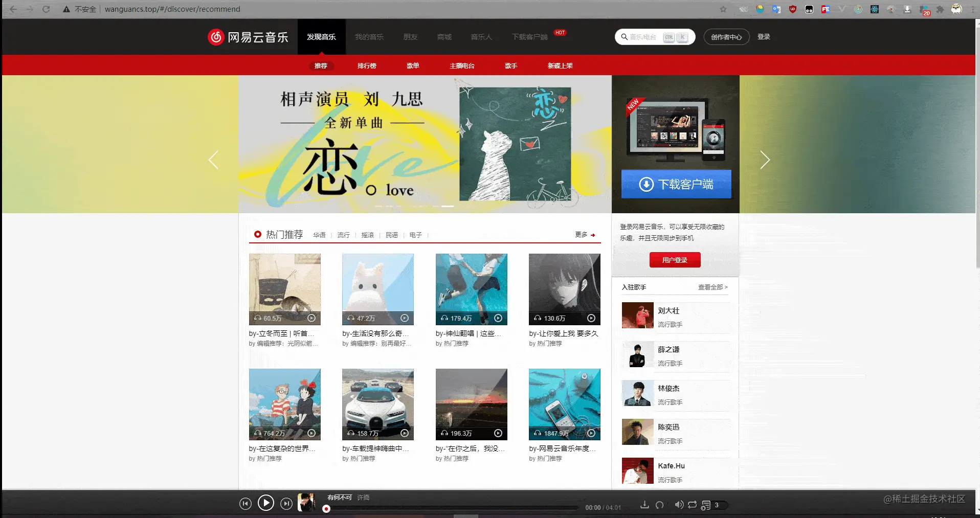Viewport: 980px width, 518px height.
Task: Open the 主播电台 sub-navigation item
Action: [462, 66]
